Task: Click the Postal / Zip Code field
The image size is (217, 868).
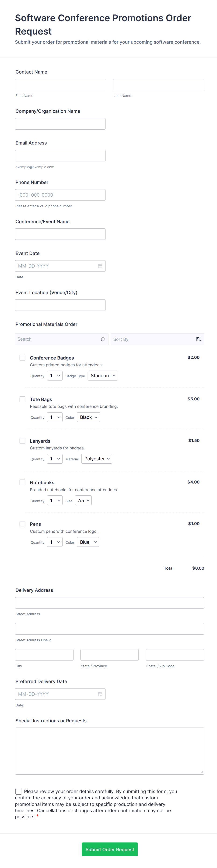Action: point(175,655)
